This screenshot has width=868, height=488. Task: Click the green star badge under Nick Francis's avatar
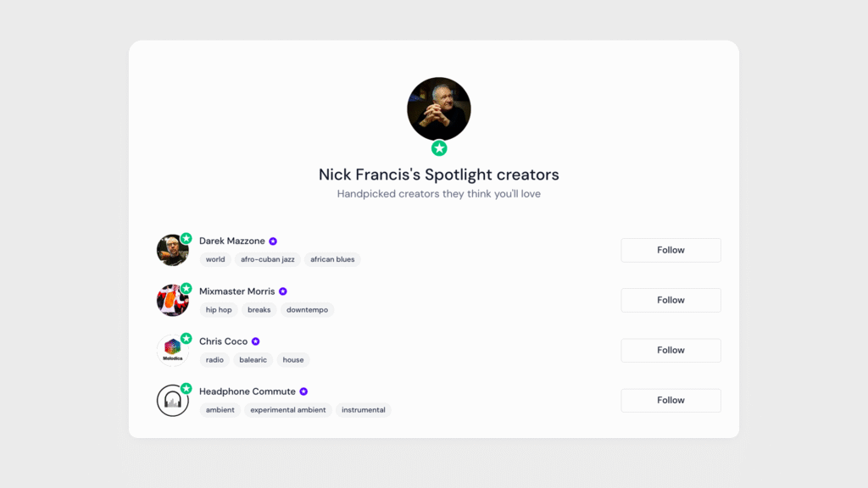click(x=439, y=148)
